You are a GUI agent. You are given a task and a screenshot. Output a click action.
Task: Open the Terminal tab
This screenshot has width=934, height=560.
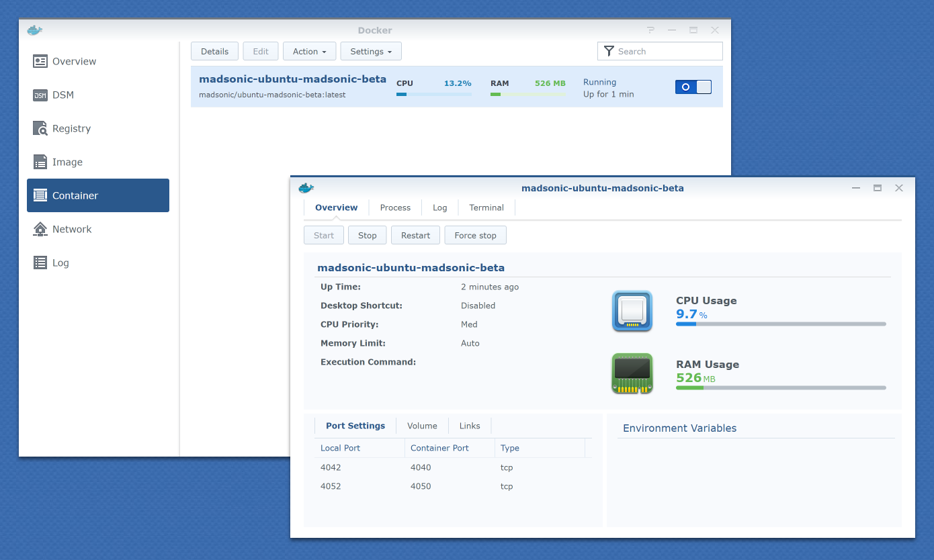[x=486, y=207]
